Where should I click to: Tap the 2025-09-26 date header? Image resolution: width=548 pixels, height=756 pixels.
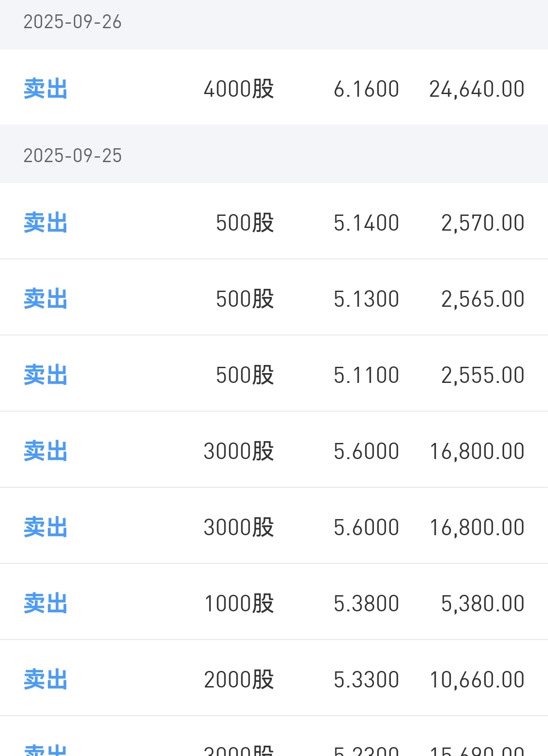click(x=73, y=22)
